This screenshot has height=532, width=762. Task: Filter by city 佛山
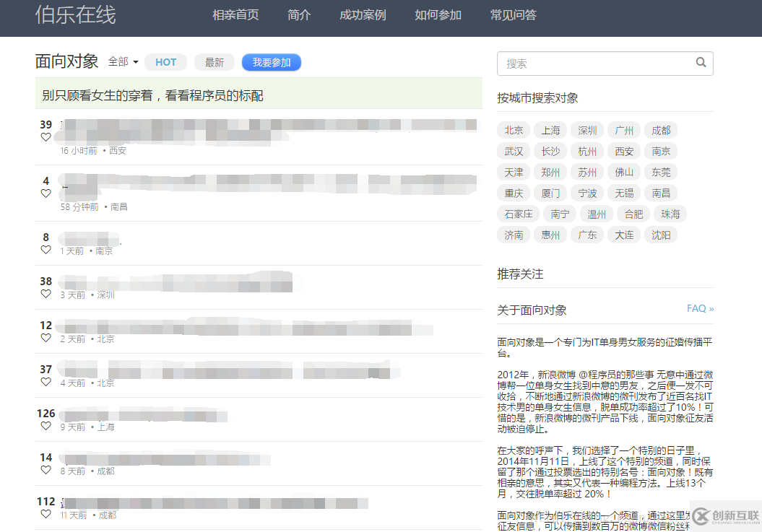(624, 172)
